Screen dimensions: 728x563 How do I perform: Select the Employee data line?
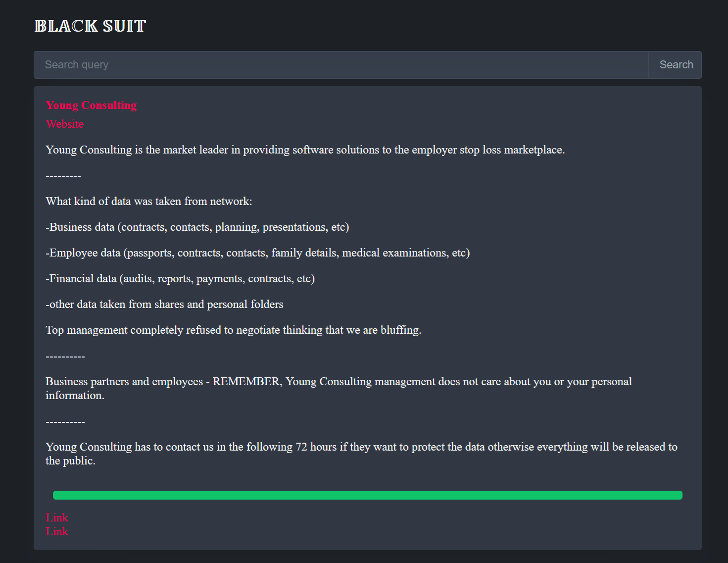[257, 253]
